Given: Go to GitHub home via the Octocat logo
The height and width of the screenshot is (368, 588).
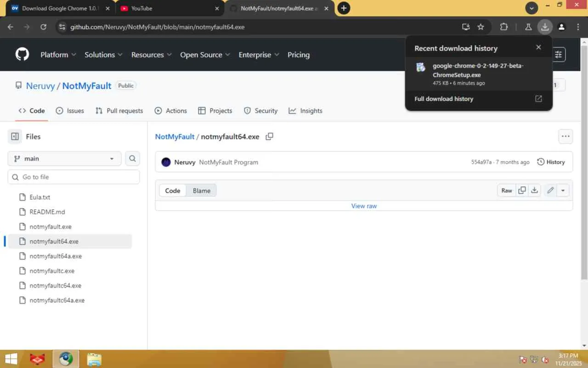Looking at the screenshot, I should coord(22,55).
